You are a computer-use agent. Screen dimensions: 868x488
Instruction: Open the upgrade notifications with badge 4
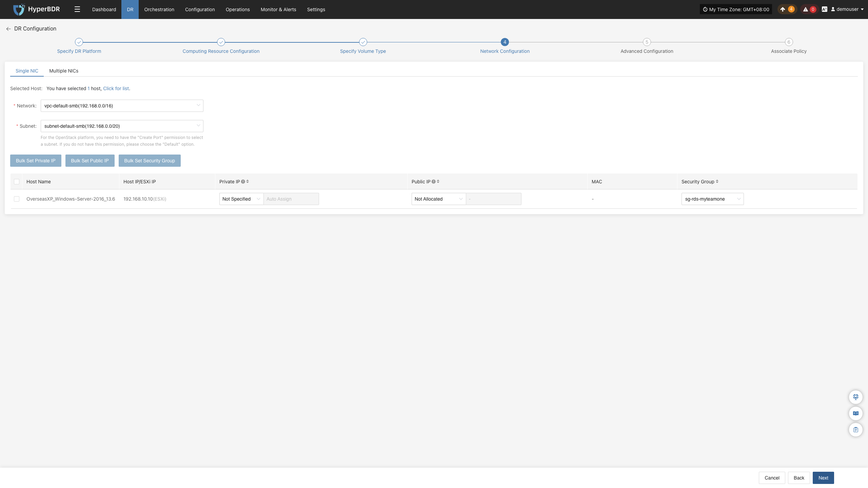tap(787, 9)
